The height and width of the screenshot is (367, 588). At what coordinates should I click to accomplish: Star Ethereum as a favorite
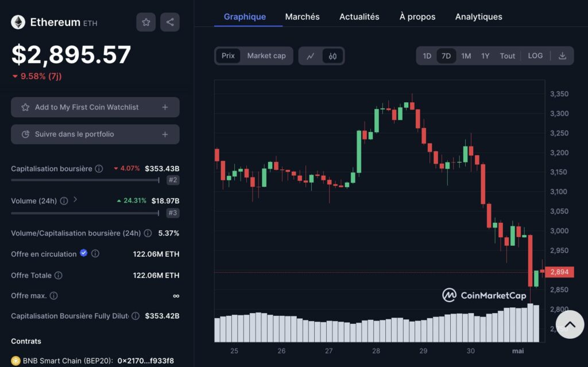coord(146,22)
